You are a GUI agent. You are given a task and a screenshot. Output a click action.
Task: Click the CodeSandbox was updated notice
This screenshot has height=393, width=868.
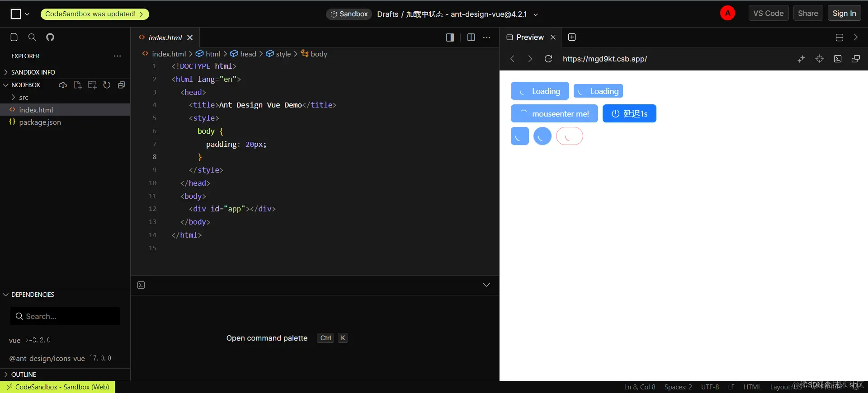(x=94, y=14)
